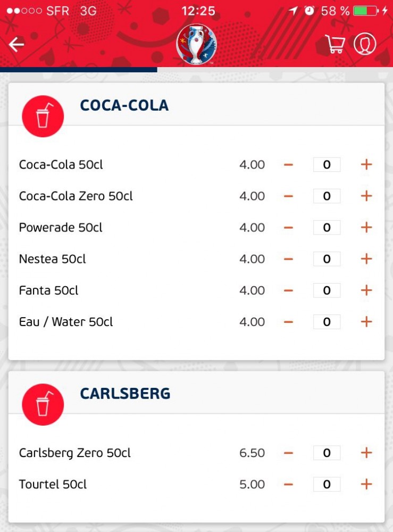Add one Fanta 50cl with plus

[366, 290]
